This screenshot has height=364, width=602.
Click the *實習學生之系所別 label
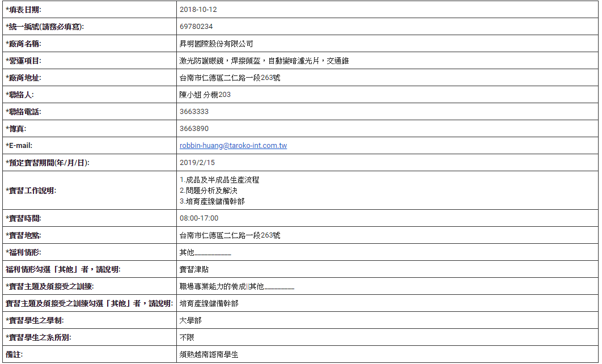click(39, 337)
